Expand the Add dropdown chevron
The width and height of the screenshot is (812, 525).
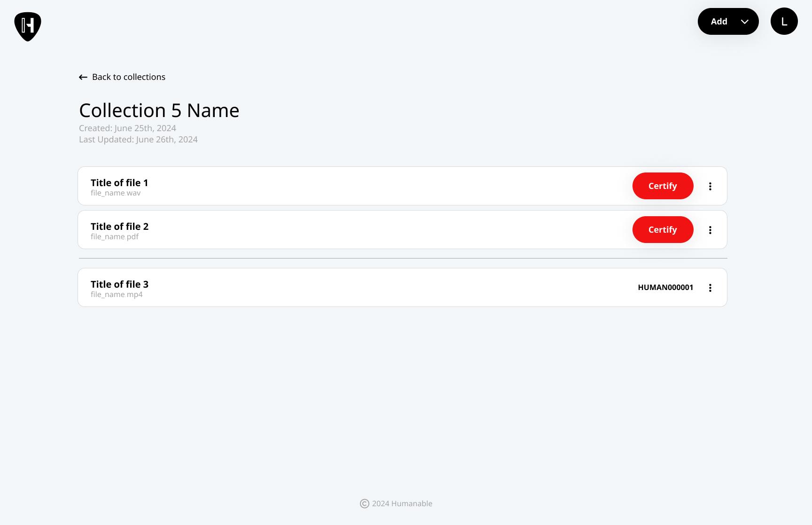click(744, 22)
